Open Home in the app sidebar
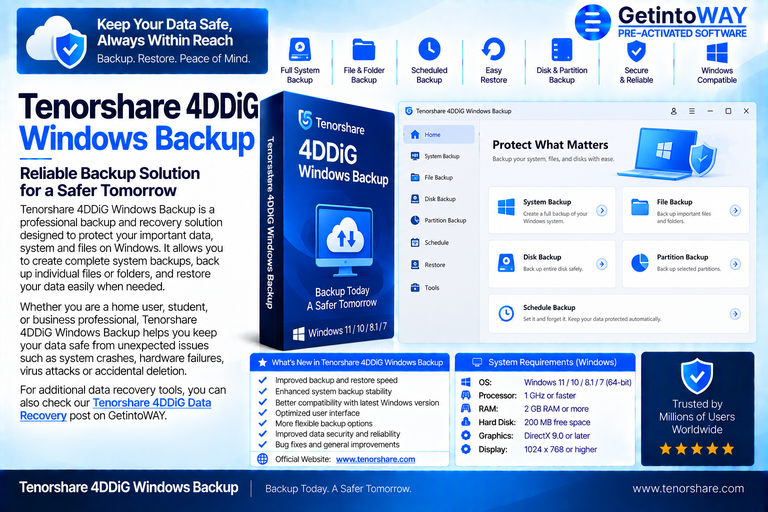The width and height of the screenshot is (768, 512). (438, 134)
